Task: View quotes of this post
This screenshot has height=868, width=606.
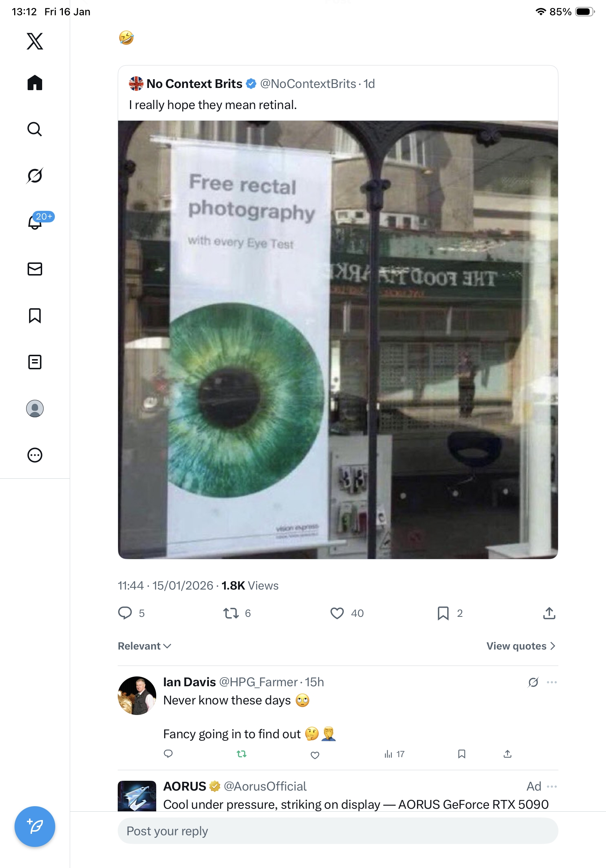Action: tap(521, 646)
